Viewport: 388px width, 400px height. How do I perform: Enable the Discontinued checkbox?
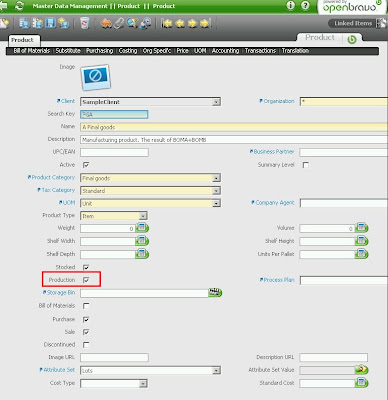(x=86, y=345)
